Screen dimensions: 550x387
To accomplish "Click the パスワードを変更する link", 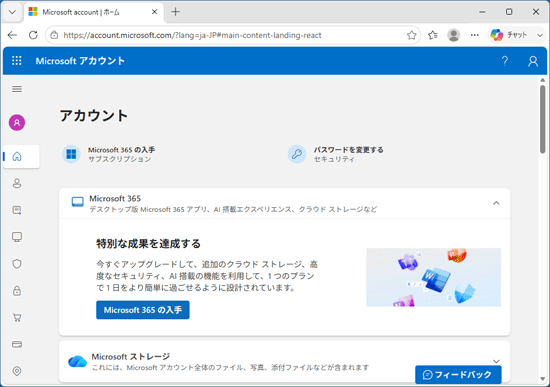I will (x=348, y=150).
